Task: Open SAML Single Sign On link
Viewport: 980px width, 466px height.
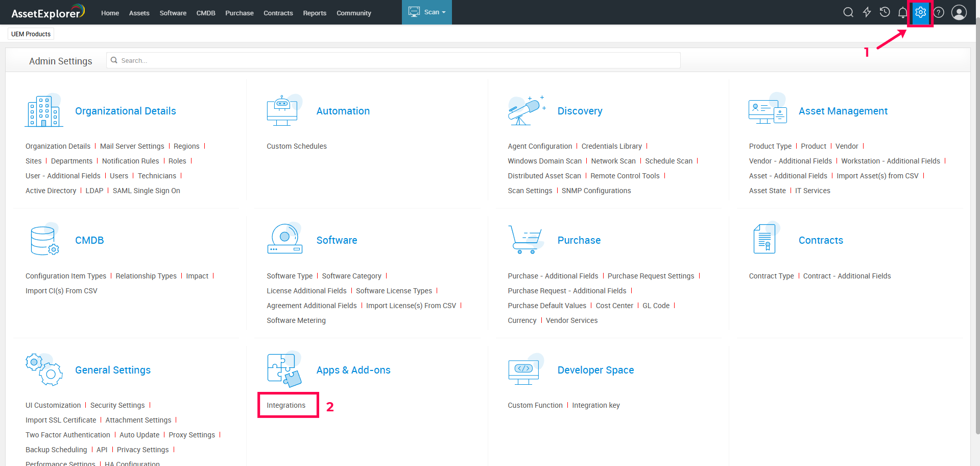Action: pos(147,191)
